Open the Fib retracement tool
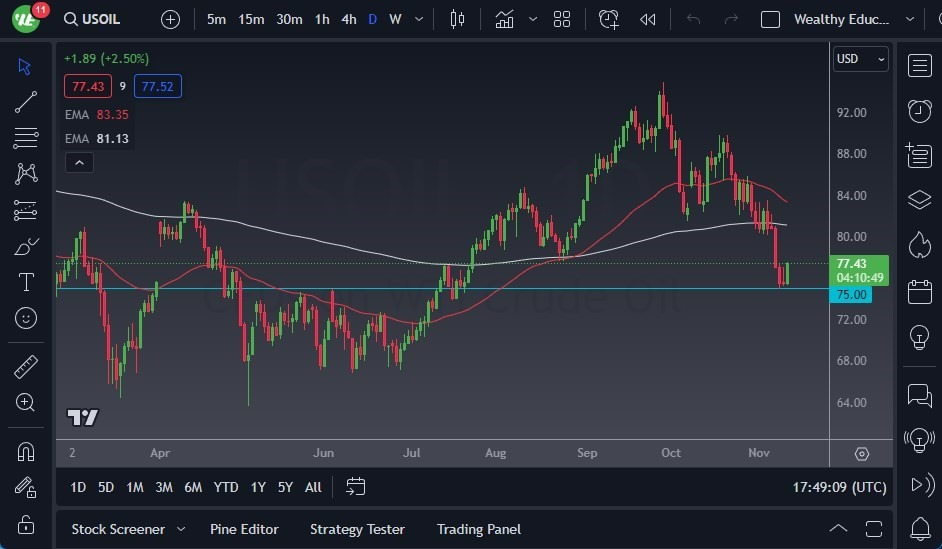942x549 pixels. (x=26, y=137)
